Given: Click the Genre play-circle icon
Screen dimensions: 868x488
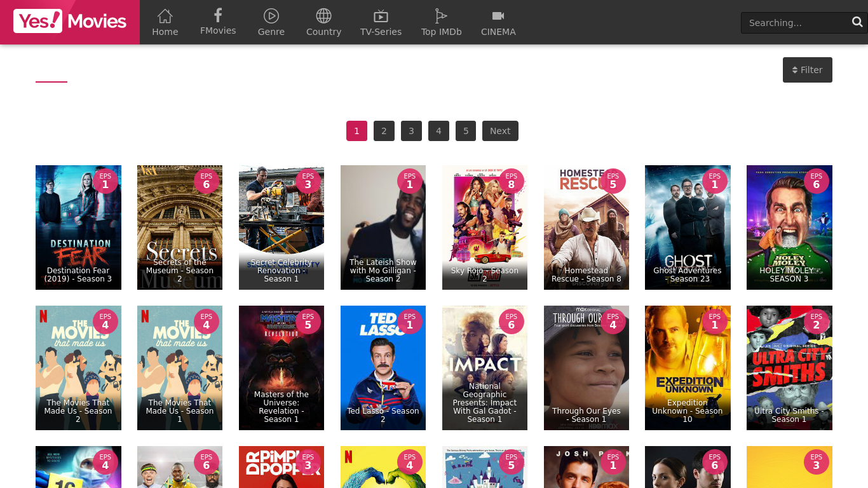Looking at the screenshot, I should [271, 16].
